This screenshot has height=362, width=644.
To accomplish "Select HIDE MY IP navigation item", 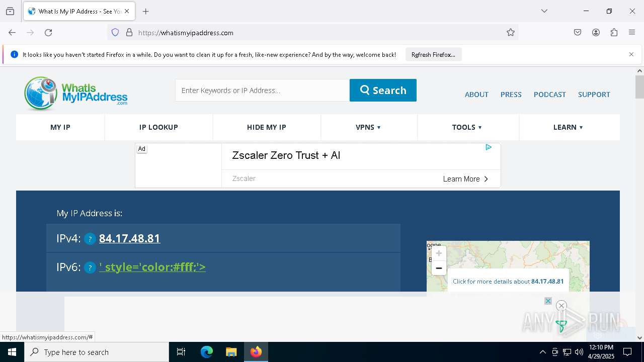I will pos(267,127).
